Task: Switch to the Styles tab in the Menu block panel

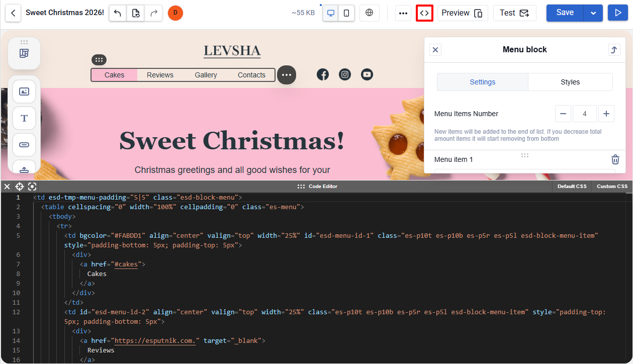Action: pyautogui.click(x=570, y=81)
